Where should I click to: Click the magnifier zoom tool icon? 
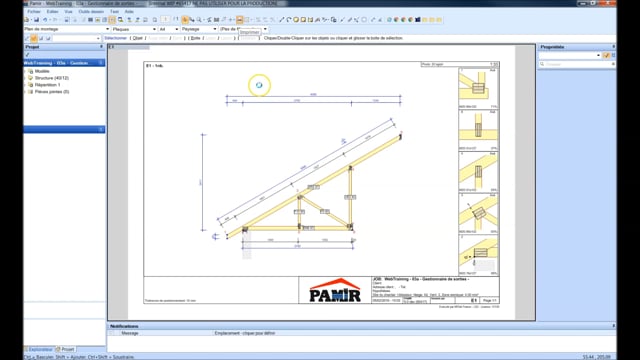coord(199,20)
